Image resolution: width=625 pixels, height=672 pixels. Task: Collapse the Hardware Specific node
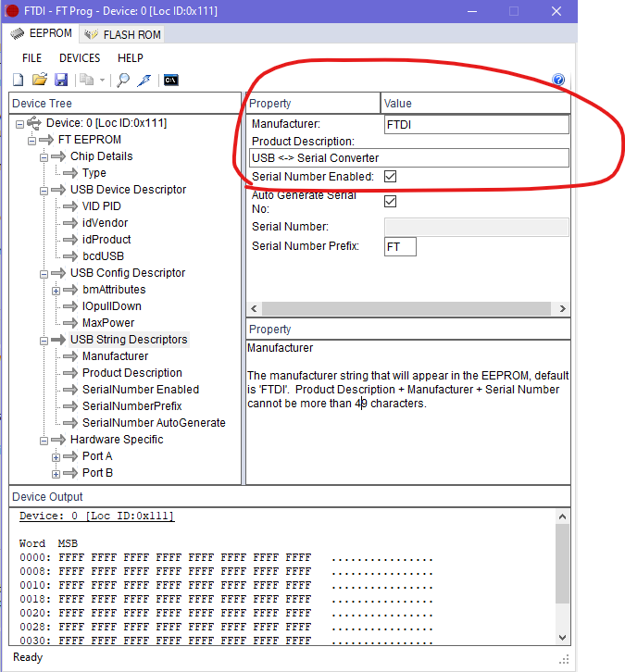coord(44,441)
